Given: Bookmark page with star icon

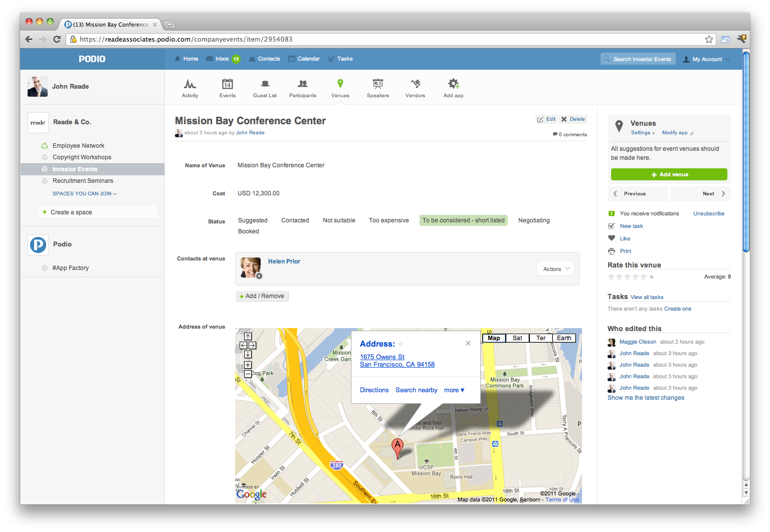Looking at the screenshot, I should 709,39.
